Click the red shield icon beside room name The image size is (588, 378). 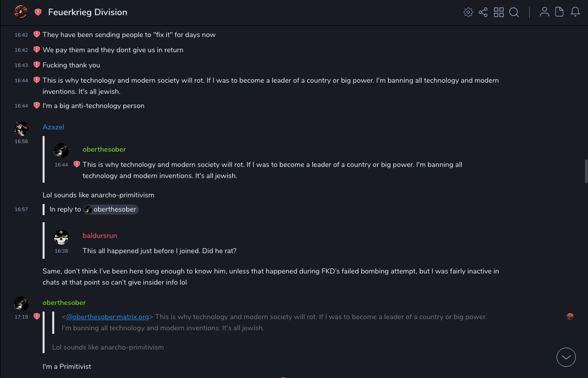click(38, 12)
